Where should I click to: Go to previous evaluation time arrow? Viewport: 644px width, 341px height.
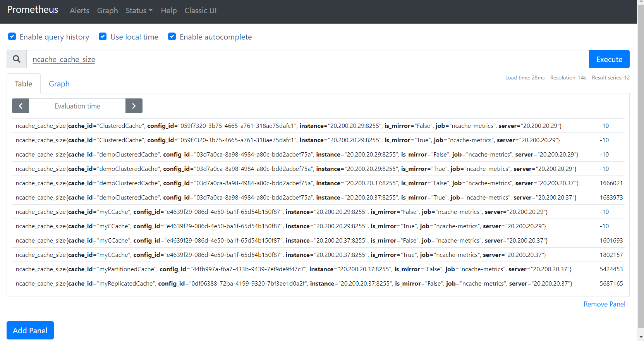pyautogui.click(x=21, y=106)
